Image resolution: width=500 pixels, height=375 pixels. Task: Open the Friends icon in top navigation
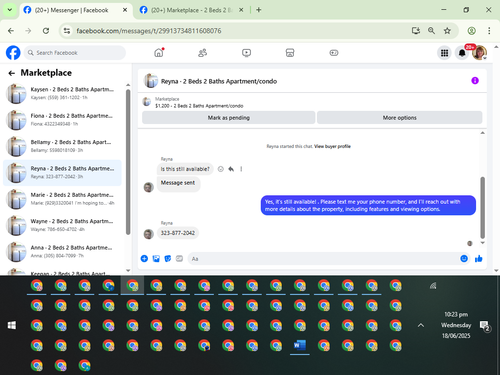coord(202,53)
